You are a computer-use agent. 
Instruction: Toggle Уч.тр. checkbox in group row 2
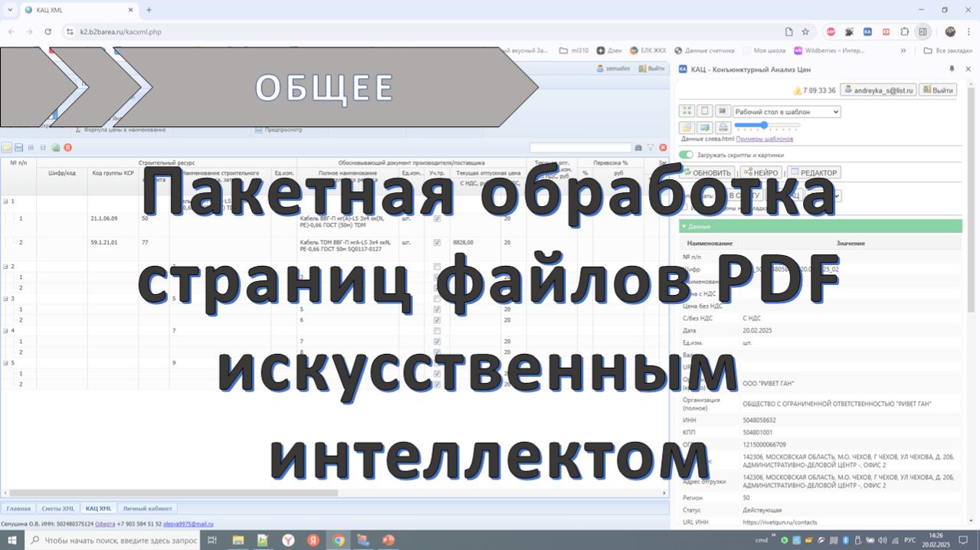[x=437, y=267]
